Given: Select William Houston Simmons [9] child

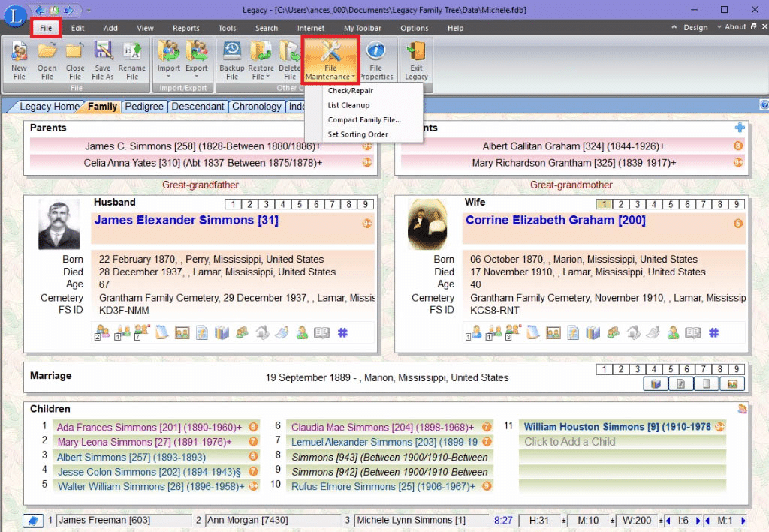Looking at the screenshot, I should (x=623, y=427).
